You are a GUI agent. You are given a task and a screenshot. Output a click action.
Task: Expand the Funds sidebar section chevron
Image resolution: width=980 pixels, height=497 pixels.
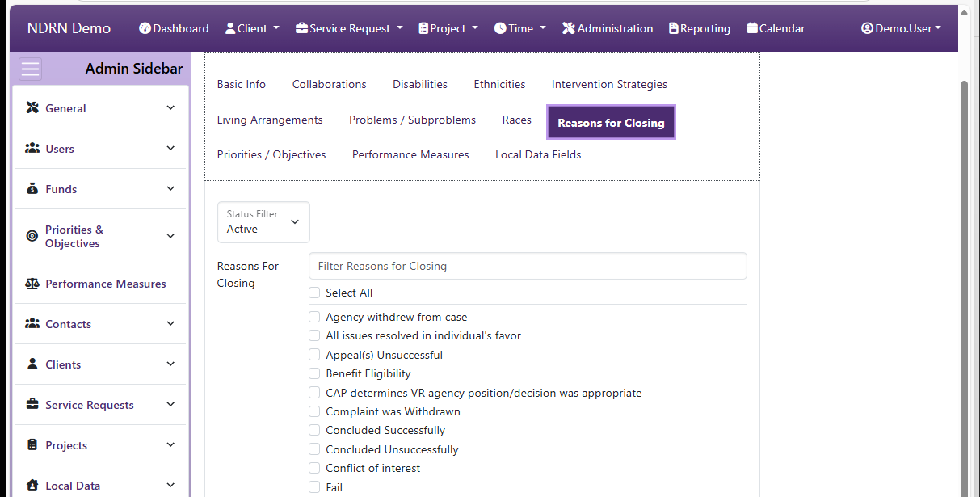click(170, 188)
